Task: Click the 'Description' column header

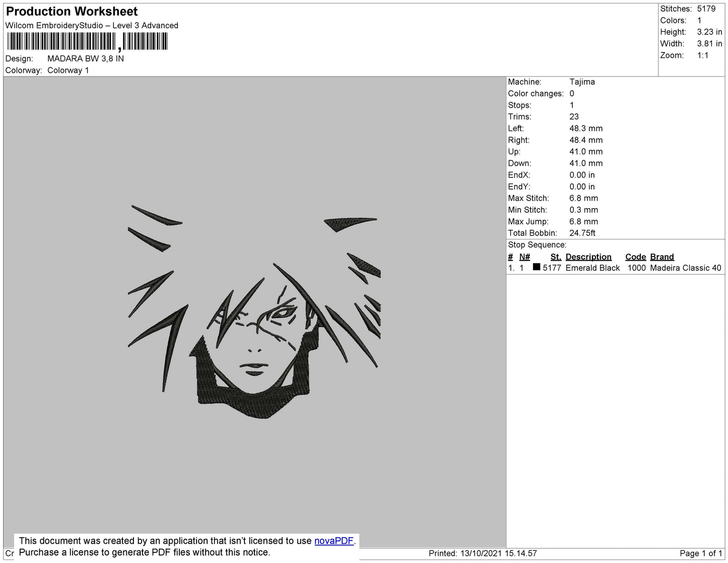Action: click(588, 257)
